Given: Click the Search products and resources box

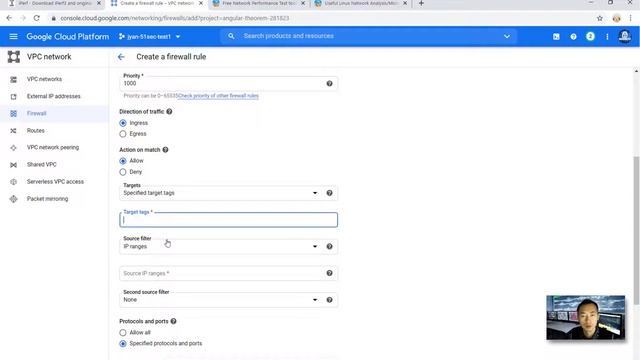Looking at the screenshot, I should point(369,36).
